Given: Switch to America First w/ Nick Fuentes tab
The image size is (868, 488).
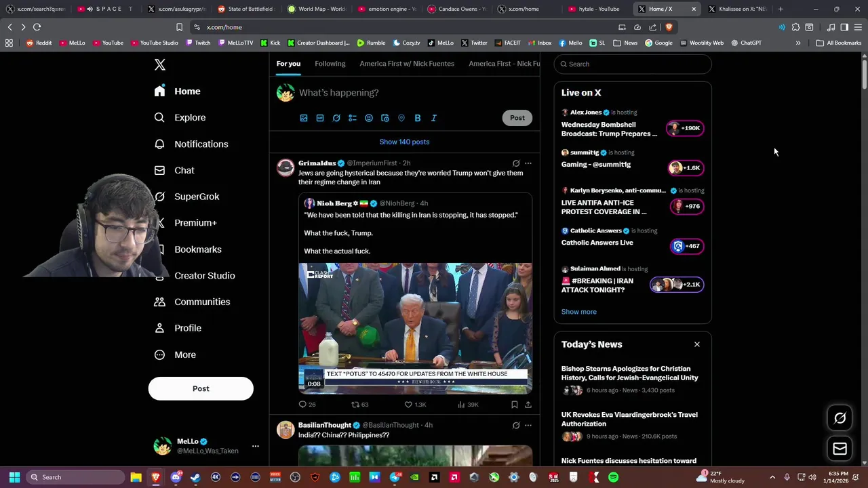Looking at the screenshot, I should 407,64.
